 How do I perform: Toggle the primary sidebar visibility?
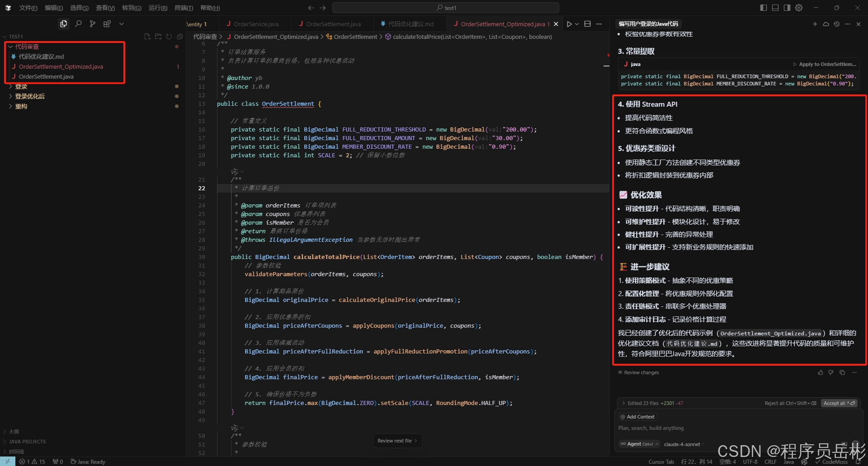pos(764,8)
